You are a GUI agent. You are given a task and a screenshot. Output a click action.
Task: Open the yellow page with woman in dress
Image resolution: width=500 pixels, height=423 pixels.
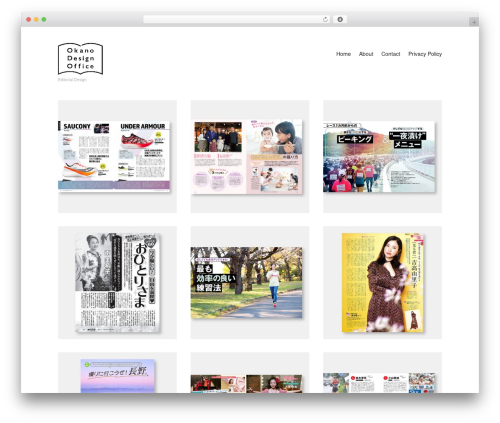pyautogui.click(x=382, y=282)
